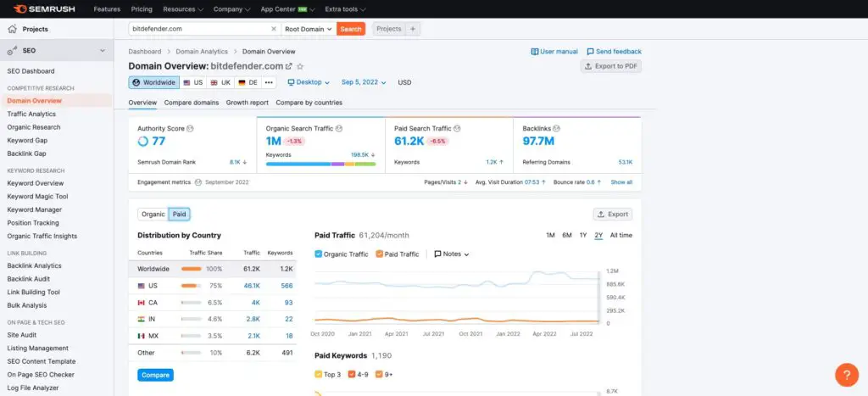Viewport: 868px width, 396px height.
Task: Click the User manual book icon
Action: coord(535,52)
